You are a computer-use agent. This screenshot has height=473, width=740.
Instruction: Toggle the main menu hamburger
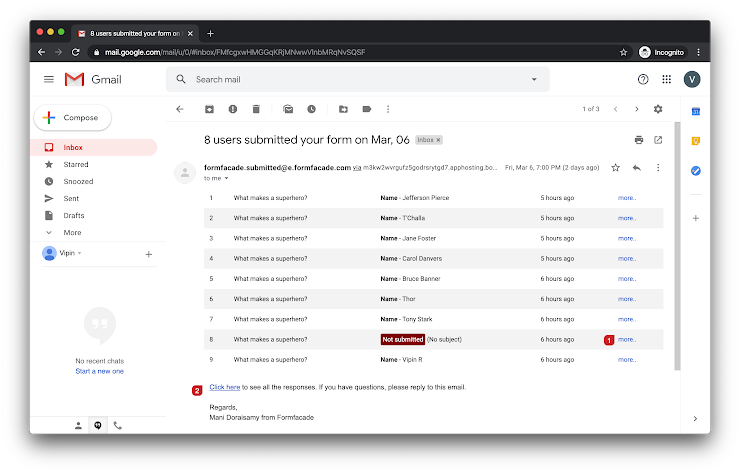[48, 79]
